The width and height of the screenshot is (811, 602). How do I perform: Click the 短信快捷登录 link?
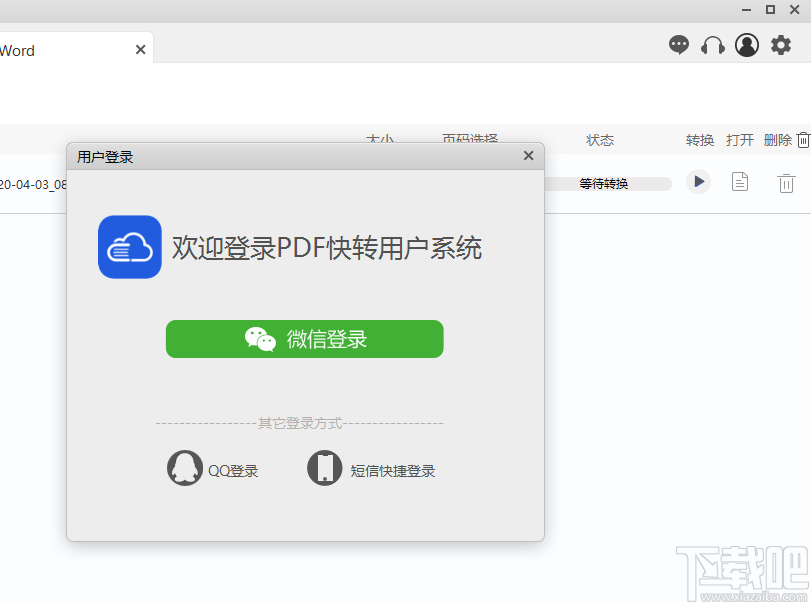coord(391,468)
